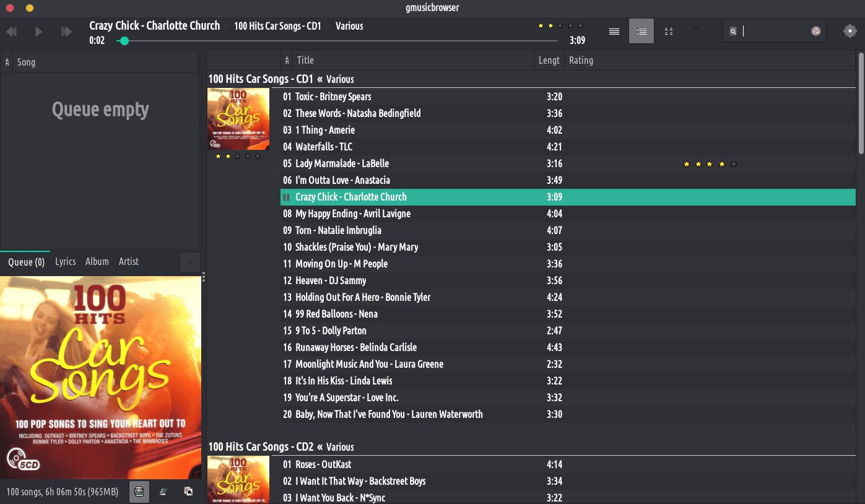Open the Queue (0) tab
The image size is (865, 504).
coord(26,262)
